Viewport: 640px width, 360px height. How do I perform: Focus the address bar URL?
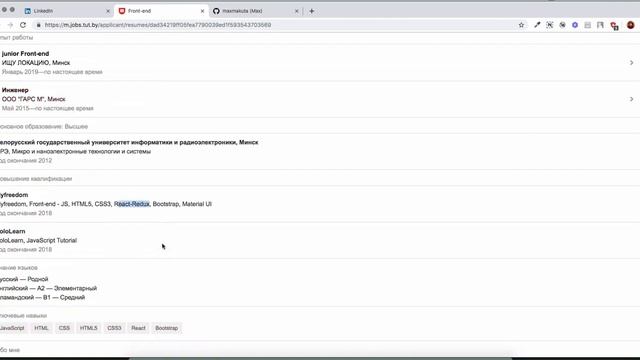158,25
